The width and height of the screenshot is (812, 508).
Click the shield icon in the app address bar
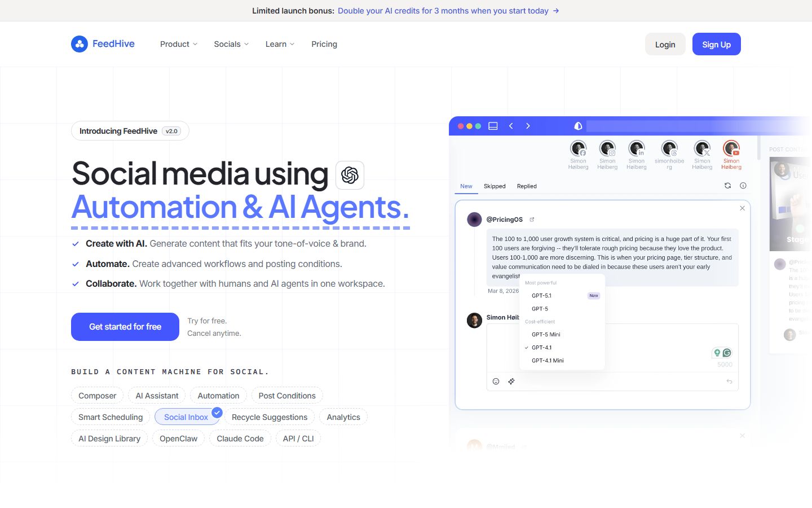578,126
